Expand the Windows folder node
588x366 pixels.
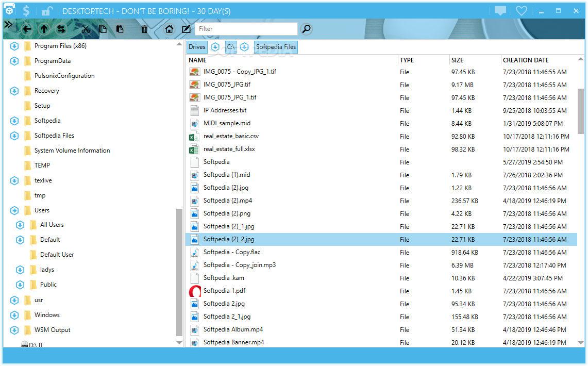(x=14, y=315)
